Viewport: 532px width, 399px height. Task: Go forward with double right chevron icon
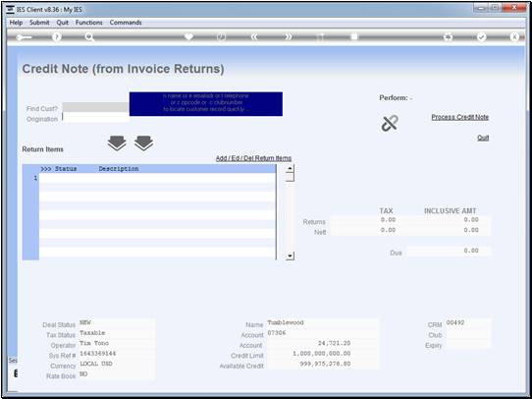(x=288, y=37)
